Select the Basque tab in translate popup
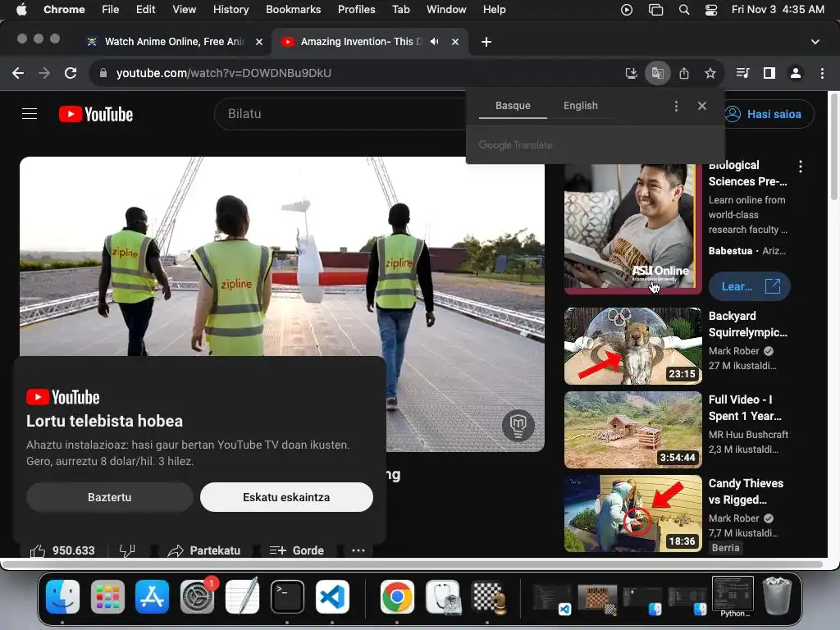This screenshot has height=630, width=840. [513, 106]
